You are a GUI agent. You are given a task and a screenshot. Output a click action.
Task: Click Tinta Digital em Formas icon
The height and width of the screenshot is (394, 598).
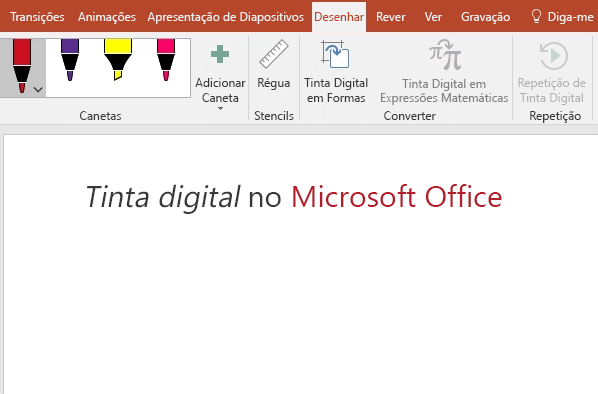[x=336, y=54]
